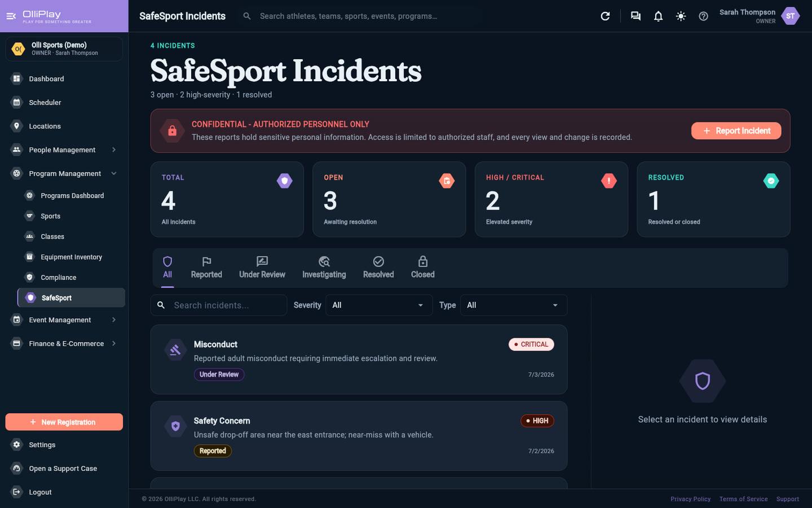Switch to the Closed tab
The width and height of the screenshot is (812, 508).
click(x=423, y=268)
